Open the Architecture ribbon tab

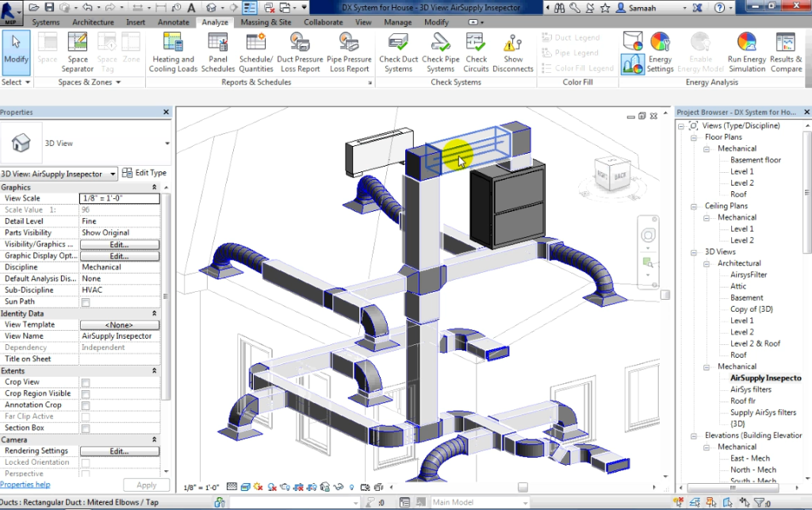[94, 22]
